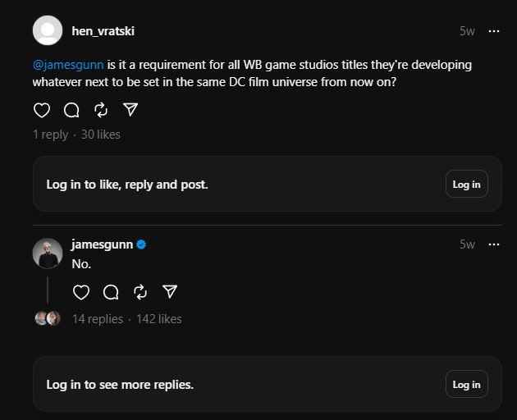517x420 pixels.
Task: Like jamesgunn's "No." reply
Action: [81, 292]
